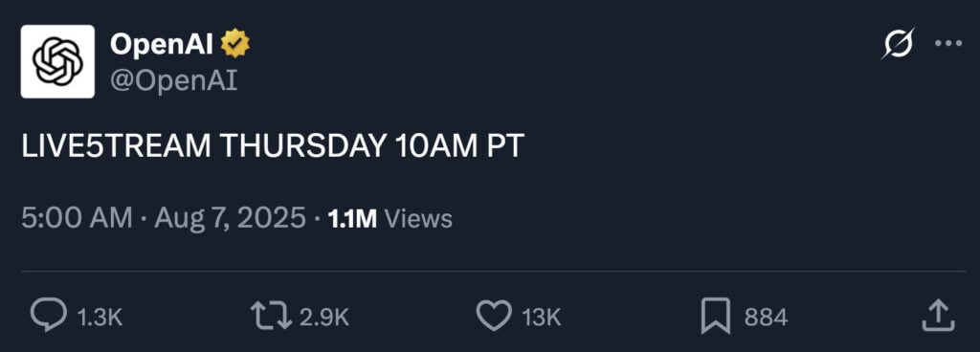This screenshot has height=352, width=980.
Task: Click the share upload arrow icon
Action: click(939, 316)
